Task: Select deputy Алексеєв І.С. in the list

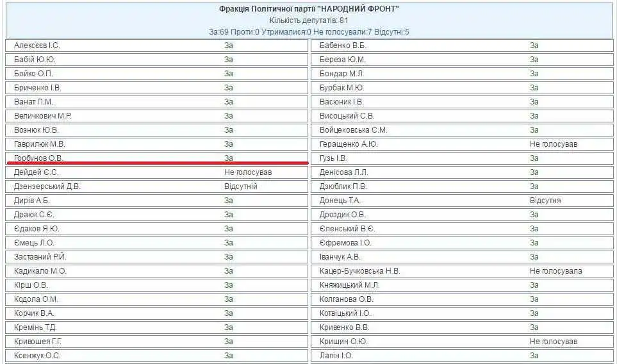Action: pyautogui.click(x=37, y=45)
